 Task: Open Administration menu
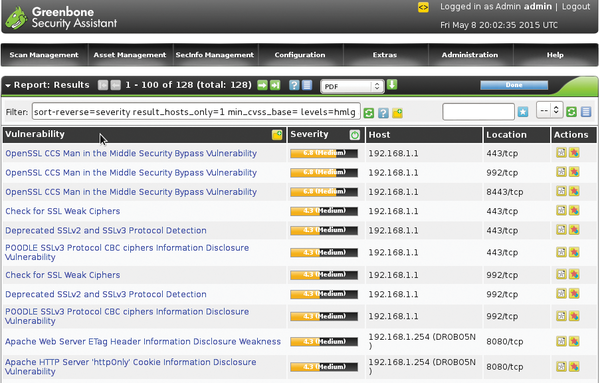pyautogui.click(x=470, y=55)
